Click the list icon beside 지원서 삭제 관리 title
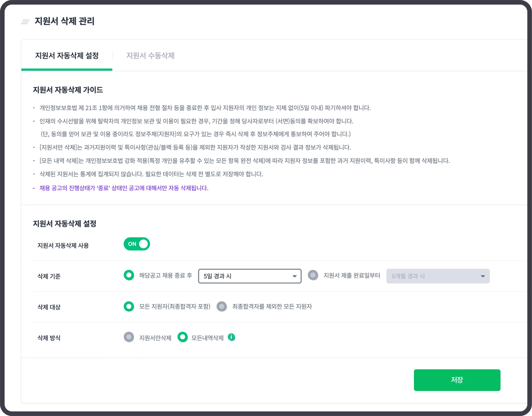The image size is (532, 416). point(25,22)
